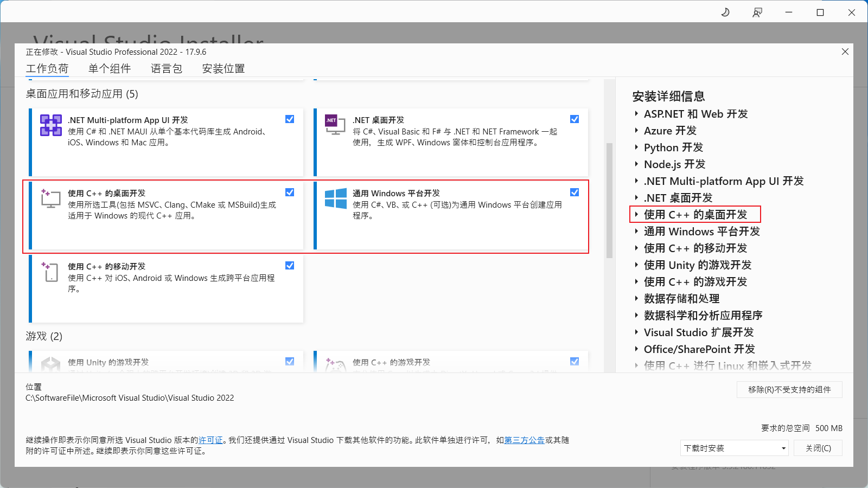Switch to the 单个组件 tab

point(110,69)
